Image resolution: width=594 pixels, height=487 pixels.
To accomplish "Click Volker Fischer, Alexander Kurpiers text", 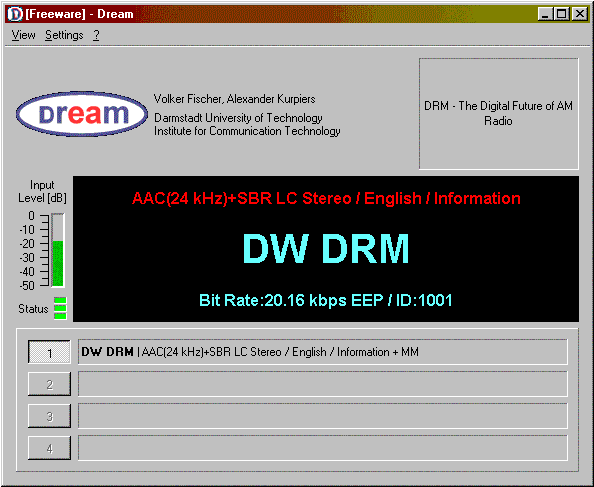I will [x=234, y=99].
